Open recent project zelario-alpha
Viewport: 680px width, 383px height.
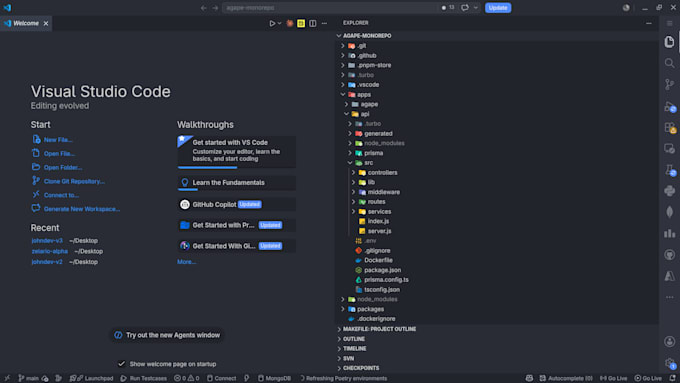49,251
